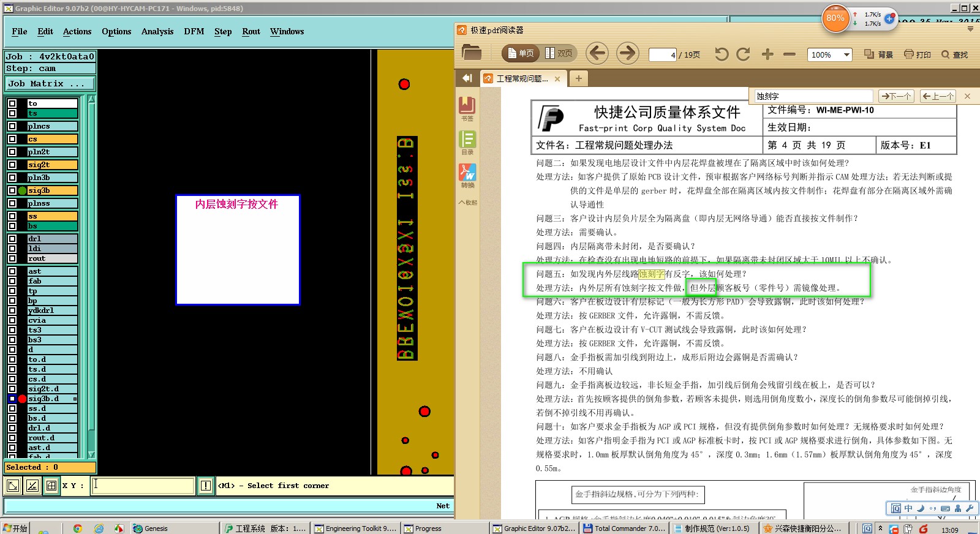
Task: Open file via the PDF reader folder icon
Action: (x=471, y=53)
